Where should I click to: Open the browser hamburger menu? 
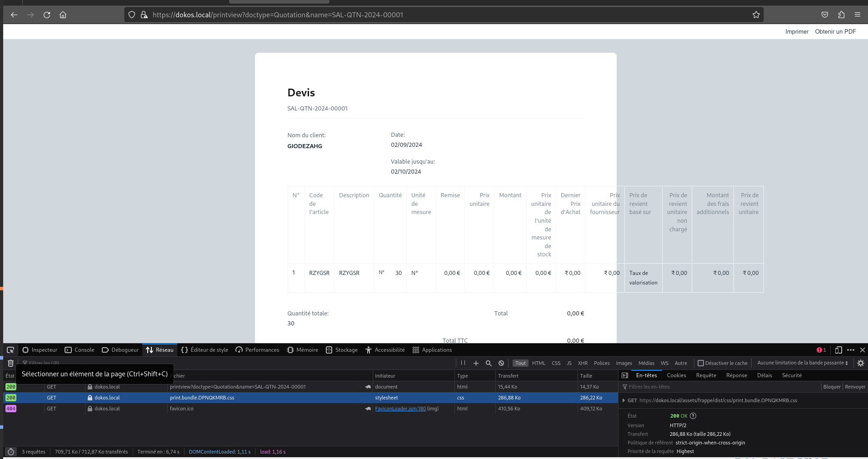858,15
